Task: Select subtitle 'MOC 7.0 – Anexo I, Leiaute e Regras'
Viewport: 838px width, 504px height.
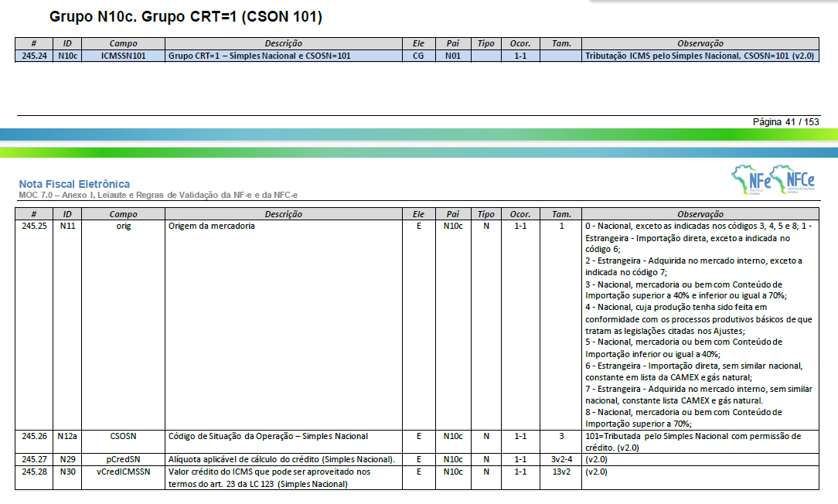Action: tap(92, 195)
